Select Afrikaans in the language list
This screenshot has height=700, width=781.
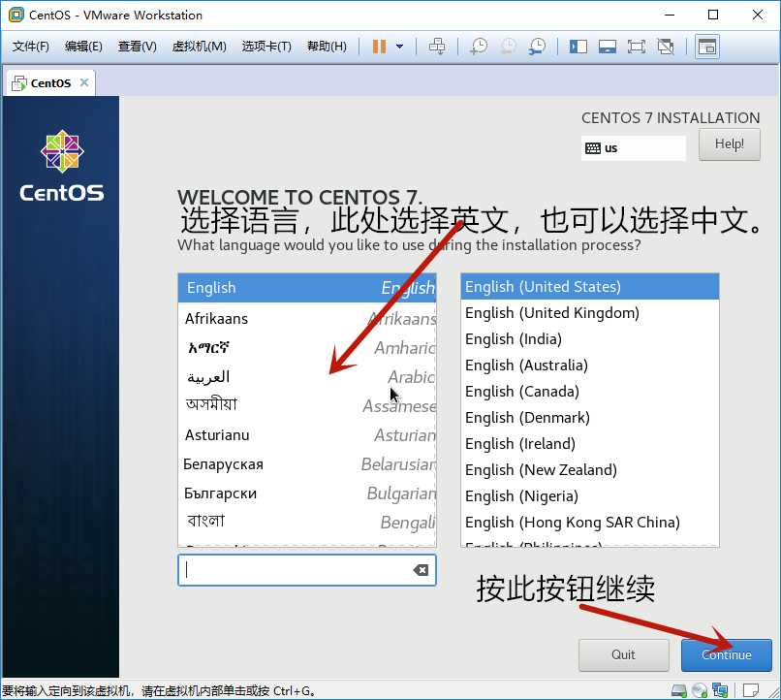pos(307,318)
